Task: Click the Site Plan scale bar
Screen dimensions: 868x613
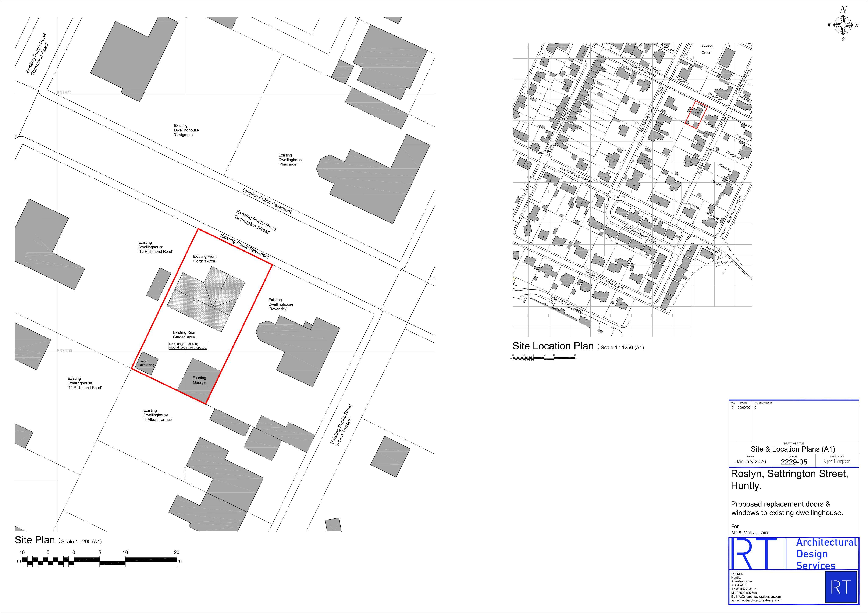Action: (x=99, y=558)
